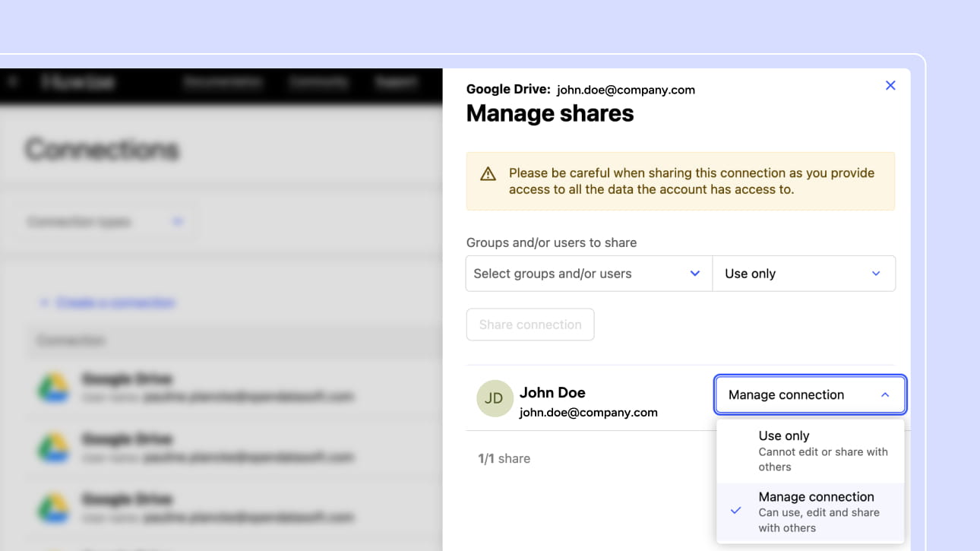Screen dimensions: 980x551
Task: Select Manage connection option in the menu
Action: pyautogui.click(x=816, y=511)
